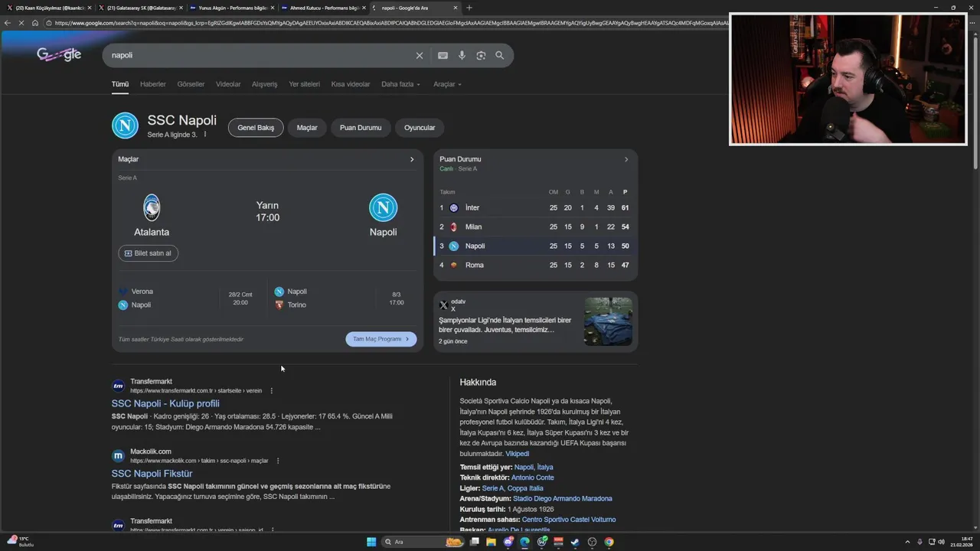Stop page loading with the X button
Screen dimensions: 980x551
[21, 23]
